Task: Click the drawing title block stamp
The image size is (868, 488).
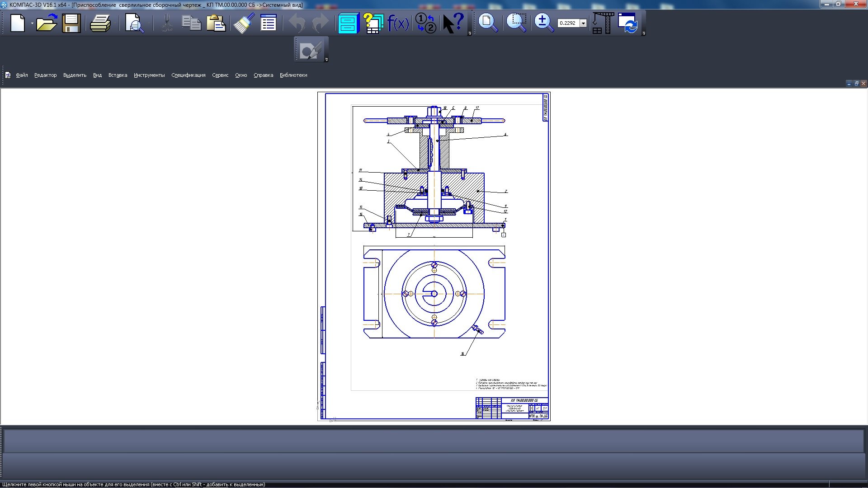Action: 512,408
